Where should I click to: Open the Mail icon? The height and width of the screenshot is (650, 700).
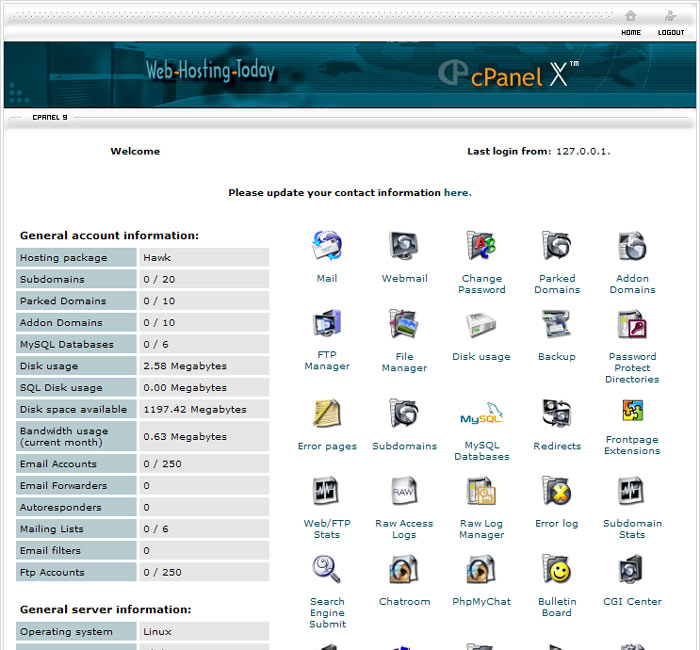327,246
